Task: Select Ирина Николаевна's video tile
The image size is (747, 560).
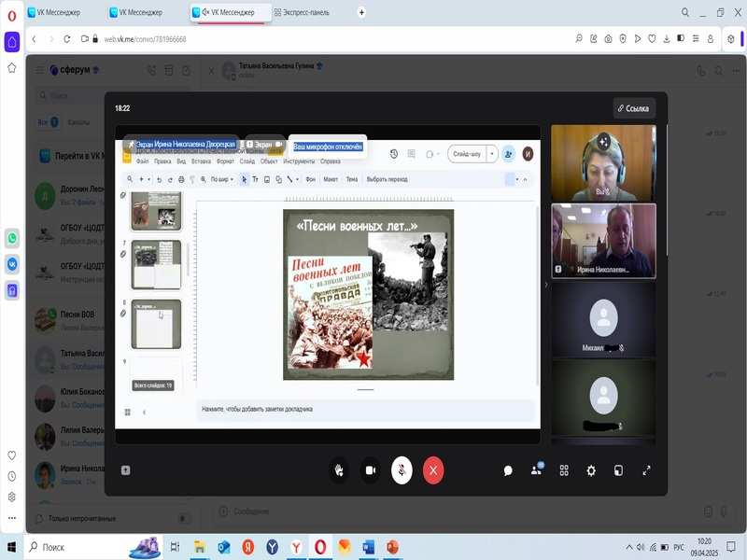Action: 603,241
